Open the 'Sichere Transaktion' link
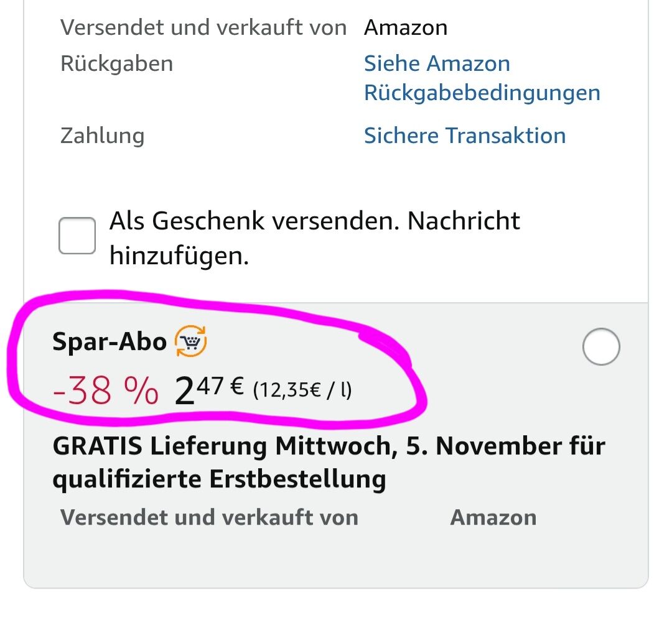Screen dimensions: 672x618 [464, 136]
